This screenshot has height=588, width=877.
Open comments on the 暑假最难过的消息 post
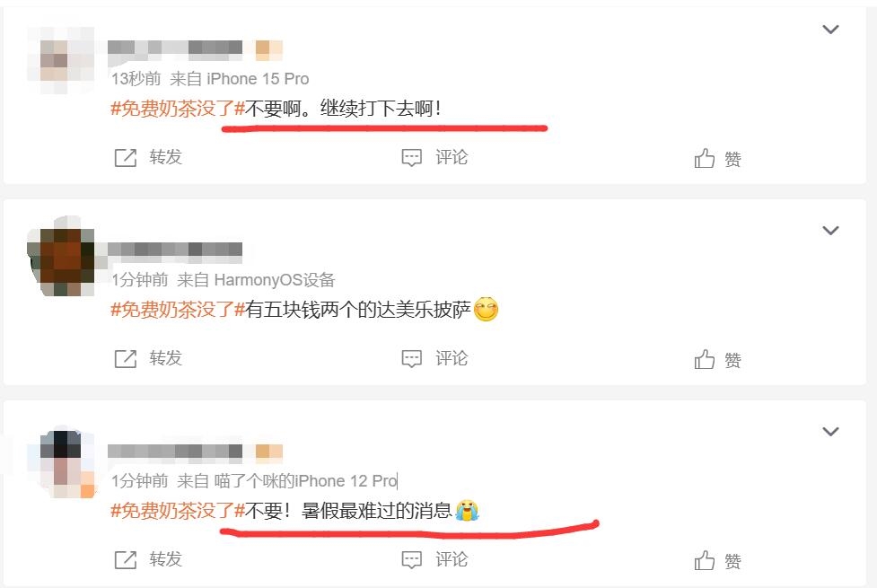[x=434, y=559]
